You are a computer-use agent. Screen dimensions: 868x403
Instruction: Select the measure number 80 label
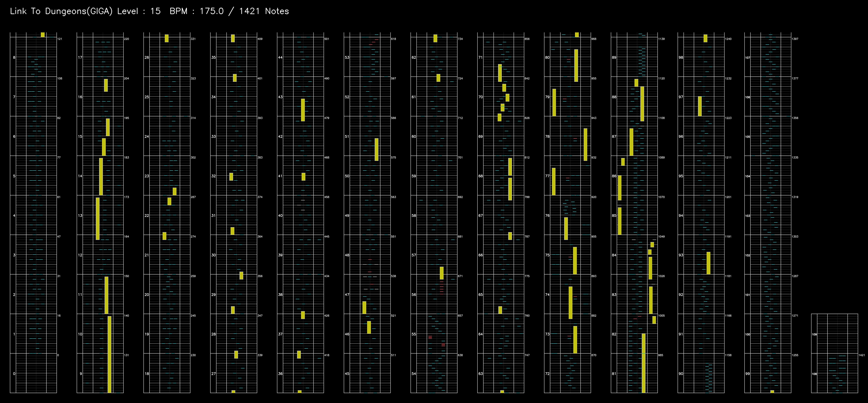pos(547,57)
